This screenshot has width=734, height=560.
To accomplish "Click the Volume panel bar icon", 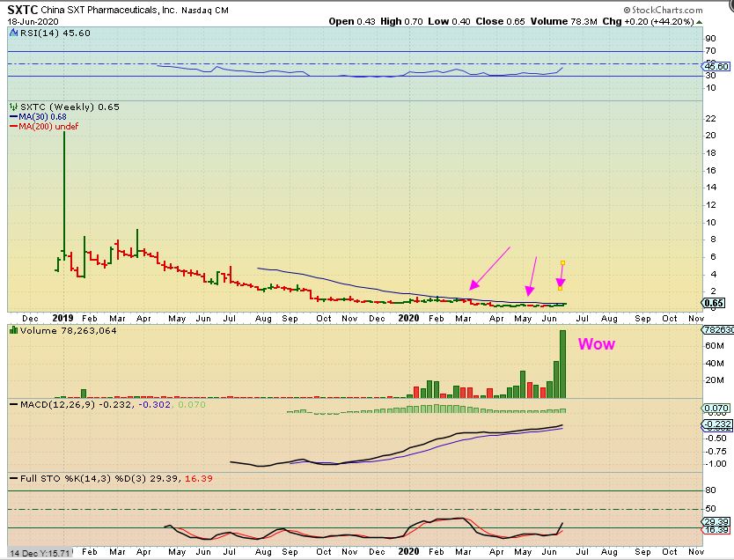I will [12, 328].
